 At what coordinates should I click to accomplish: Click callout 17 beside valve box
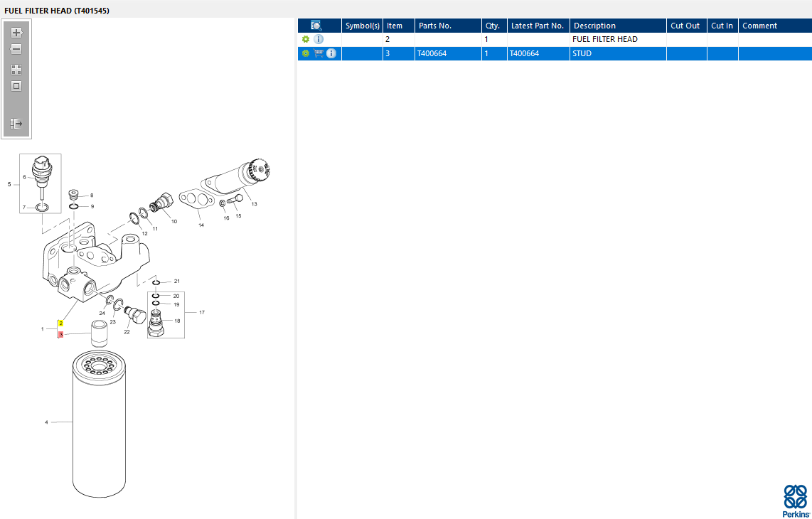tap(202, 312)
